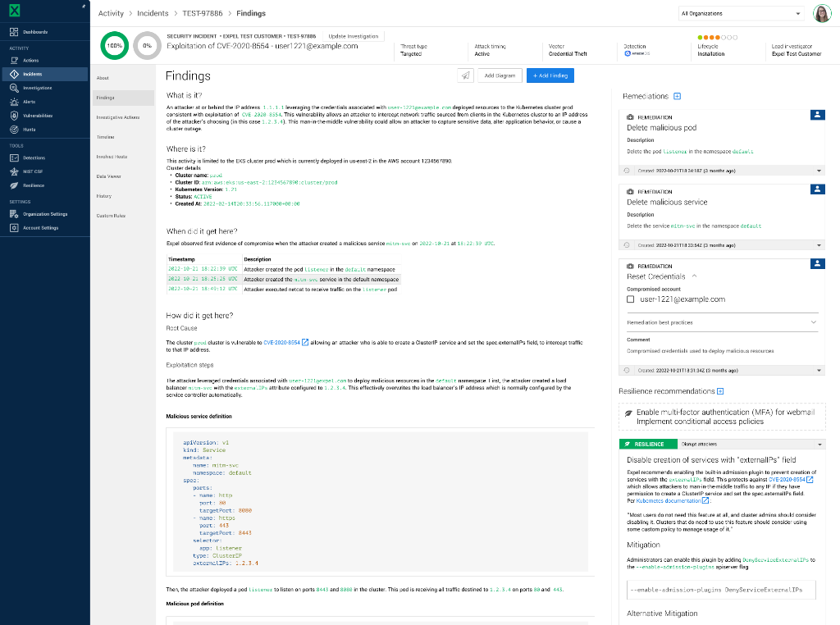
Task: Open the user profile avatar
Action: [822, 13]
